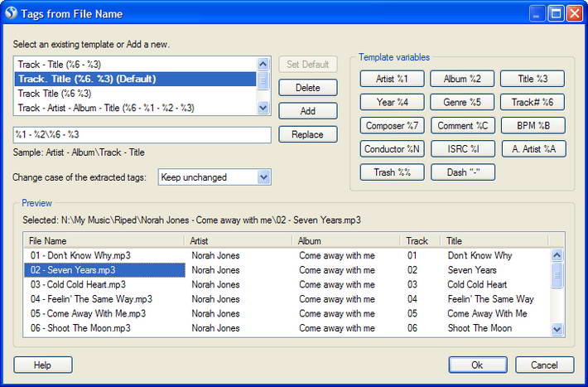Select template Track - Title (%6 - %3)
The width and height of the screenshot is (588, 387).
click(135, 65)
